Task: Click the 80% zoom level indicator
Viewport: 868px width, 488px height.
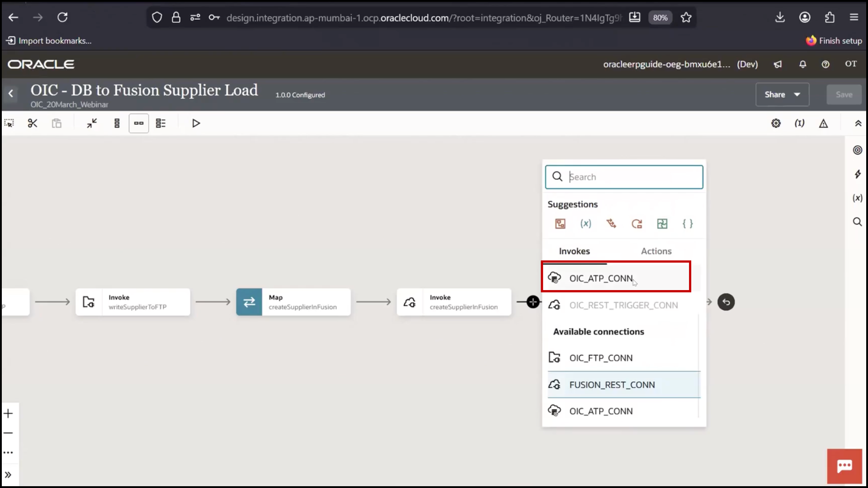Action: tap(660, 18)
